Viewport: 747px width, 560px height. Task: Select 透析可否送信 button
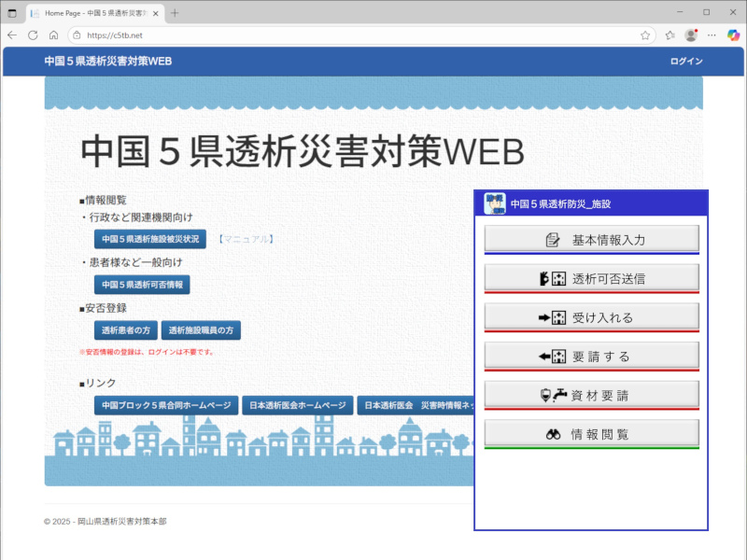[x=592, y=278]
